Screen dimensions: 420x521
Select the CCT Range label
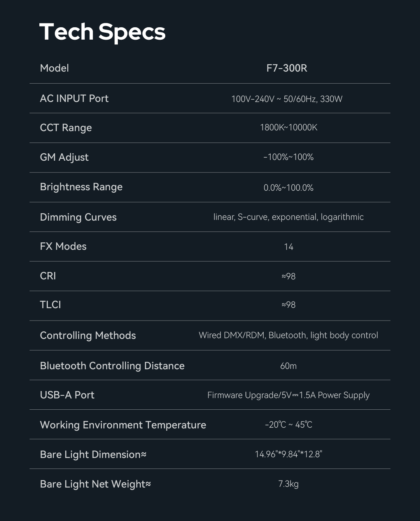click(66, 128)
